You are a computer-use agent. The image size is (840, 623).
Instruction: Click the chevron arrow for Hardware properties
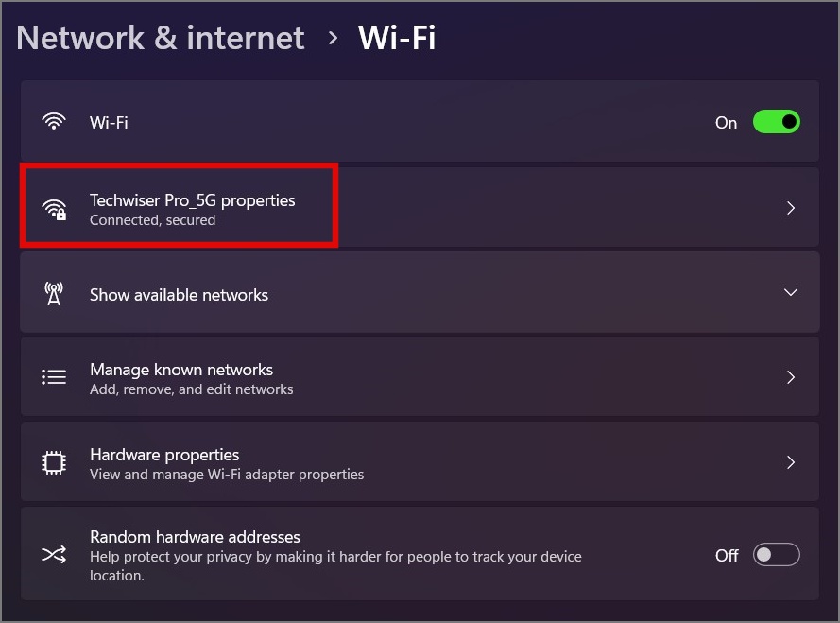791,462
